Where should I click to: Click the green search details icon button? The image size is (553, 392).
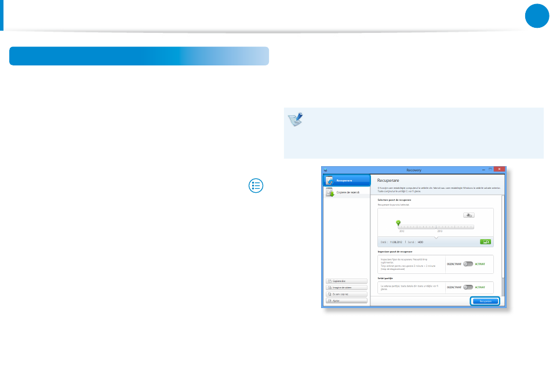pos(485,242)
